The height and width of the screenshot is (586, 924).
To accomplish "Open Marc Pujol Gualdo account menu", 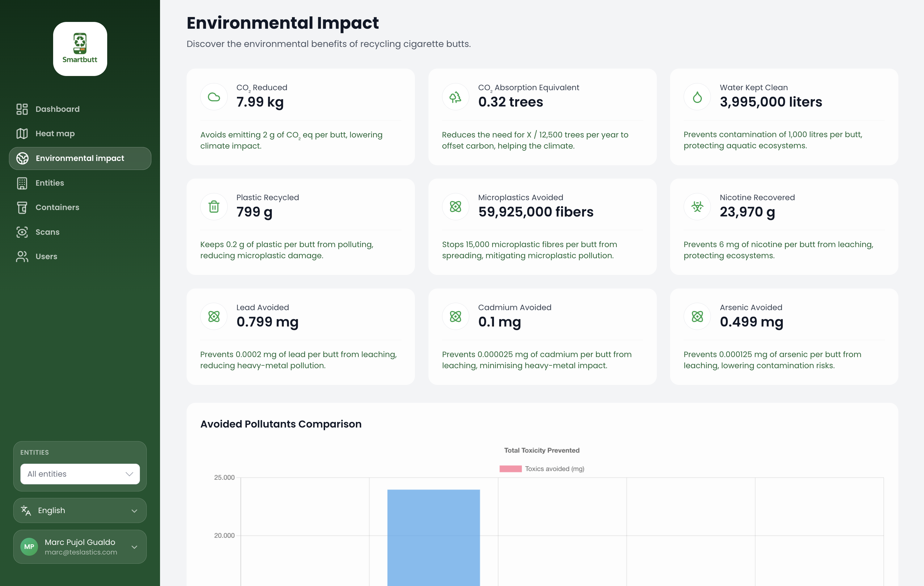I will (80, 547).
